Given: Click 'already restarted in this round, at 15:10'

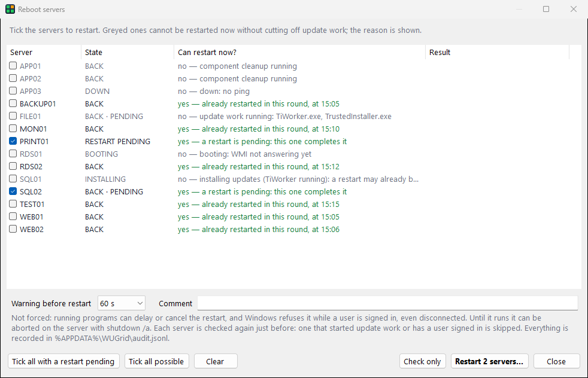Looking at the screenshot, I should [259, 129].
